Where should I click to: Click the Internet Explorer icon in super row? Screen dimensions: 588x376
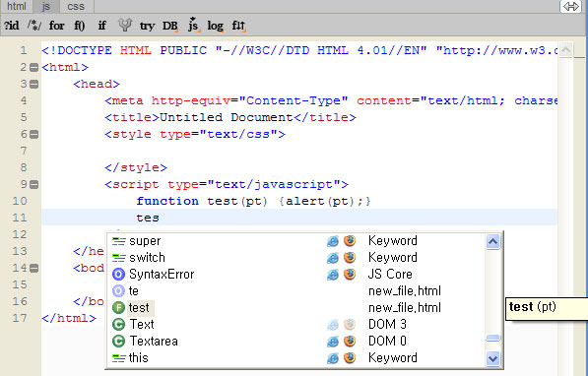[x=332, y=241]
